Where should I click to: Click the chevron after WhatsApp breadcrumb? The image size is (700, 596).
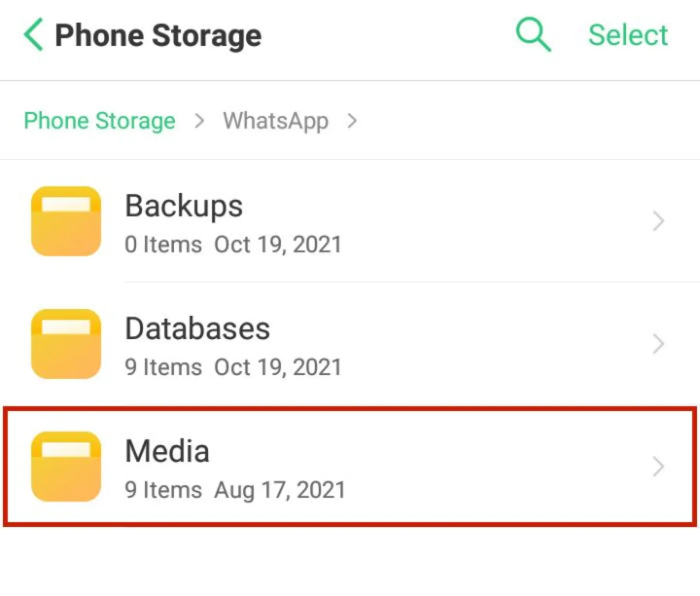click(x=352, y=121)
